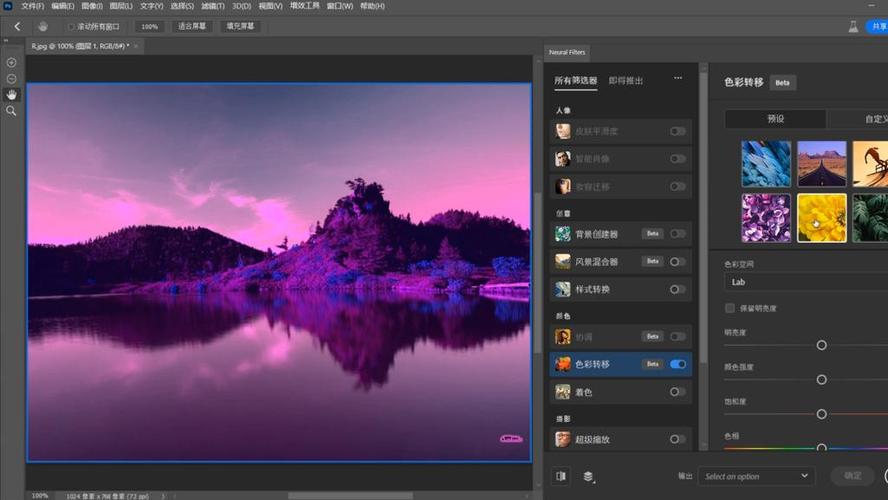Viewport: 888px width, 500px height.
Task: Click the 协调 filter icon
Action: click(x=562, y=336)
